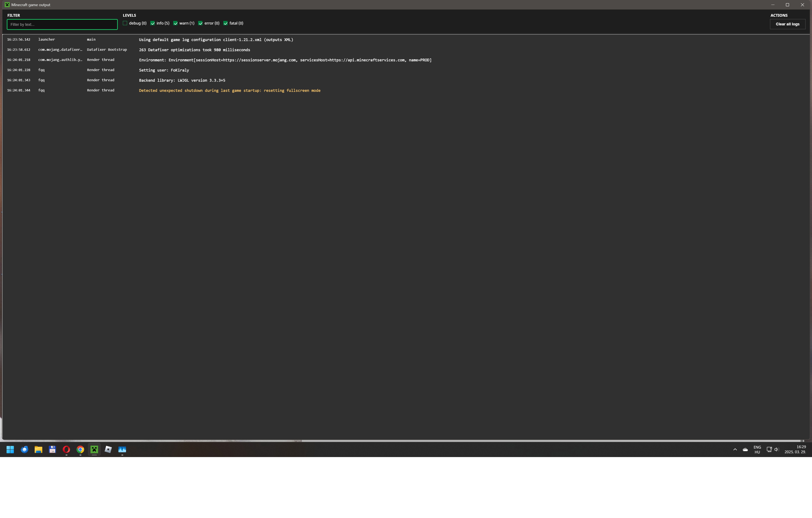Focus the Filter by text input

pos(62,24)
